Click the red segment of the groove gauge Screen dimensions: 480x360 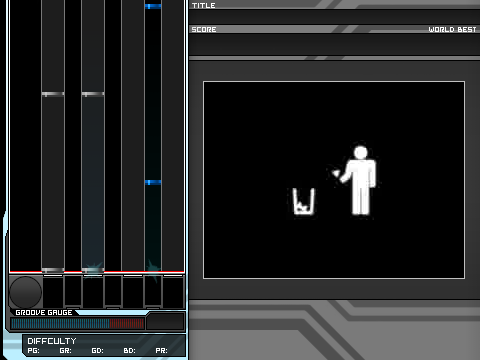click(x=127, y=323)
